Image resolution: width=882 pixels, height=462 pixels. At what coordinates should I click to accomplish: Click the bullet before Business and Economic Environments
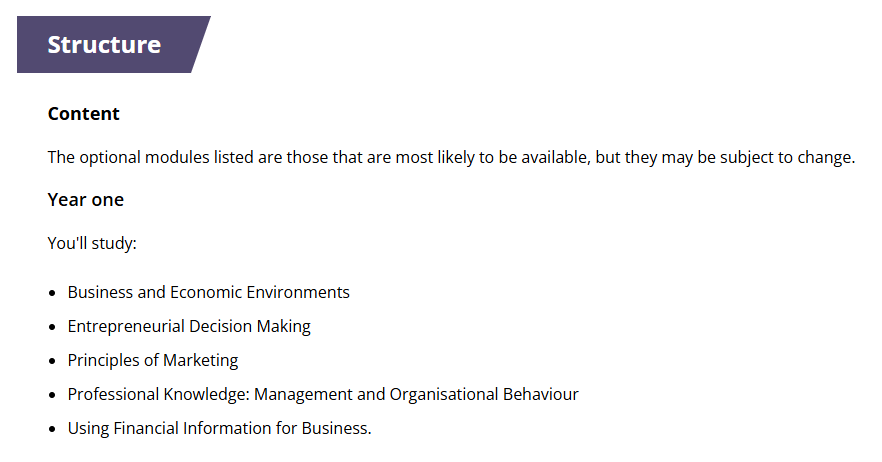tap(52, 293)
